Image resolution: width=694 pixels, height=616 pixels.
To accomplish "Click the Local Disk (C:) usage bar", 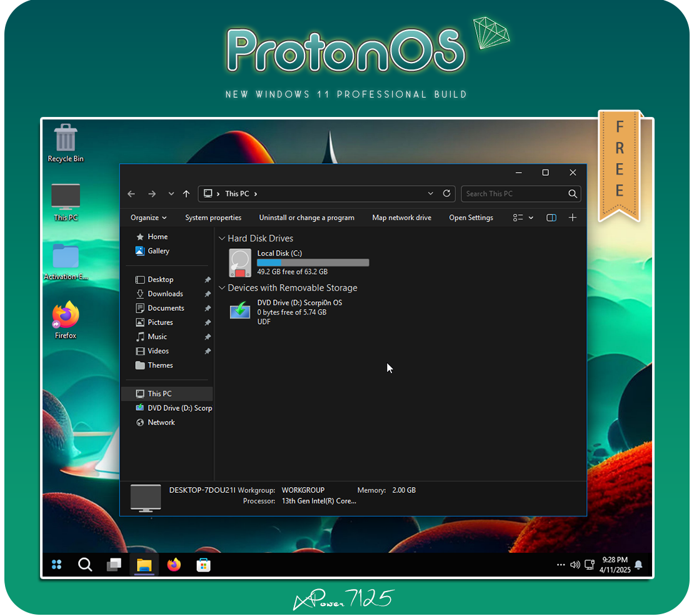I will [x=313, y=263].
